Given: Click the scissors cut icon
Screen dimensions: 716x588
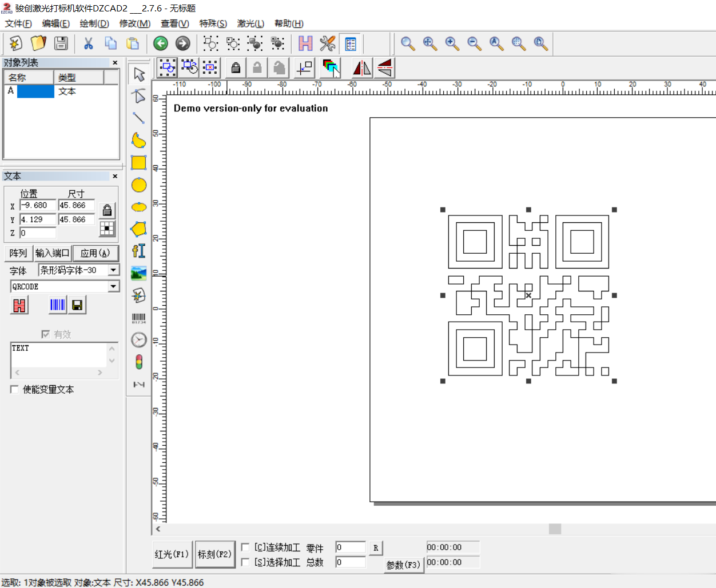Looking at the screenshot, I should click(x=88, y=43).
